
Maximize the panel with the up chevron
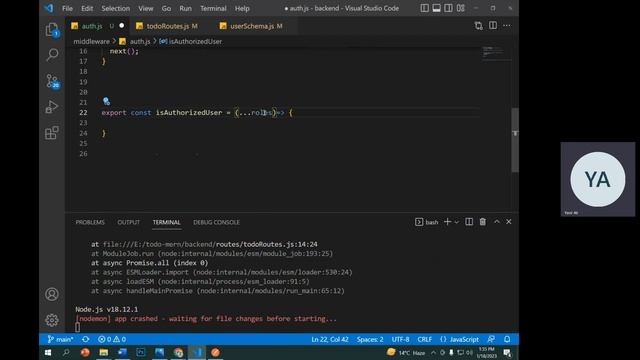[x=497, y=222]
